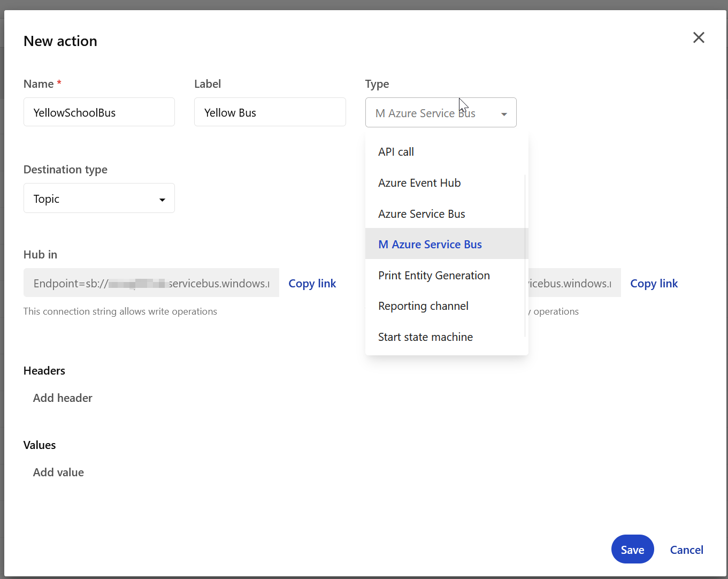The image size is (728, 579).
Task: Select Reporting channel option
Action: tap(423, 306)
